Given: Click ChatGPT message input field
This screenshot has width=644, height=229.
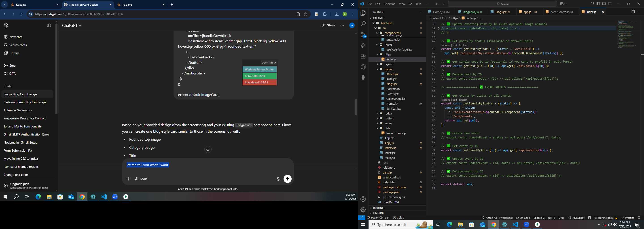Looking at the screenshot, I should [208, 165].
